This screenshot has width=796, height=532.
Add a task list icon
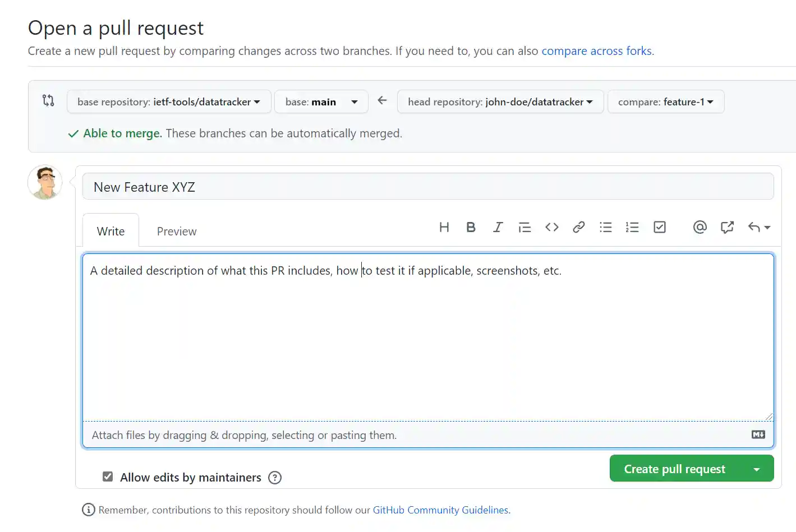click(x=660, y=227)
